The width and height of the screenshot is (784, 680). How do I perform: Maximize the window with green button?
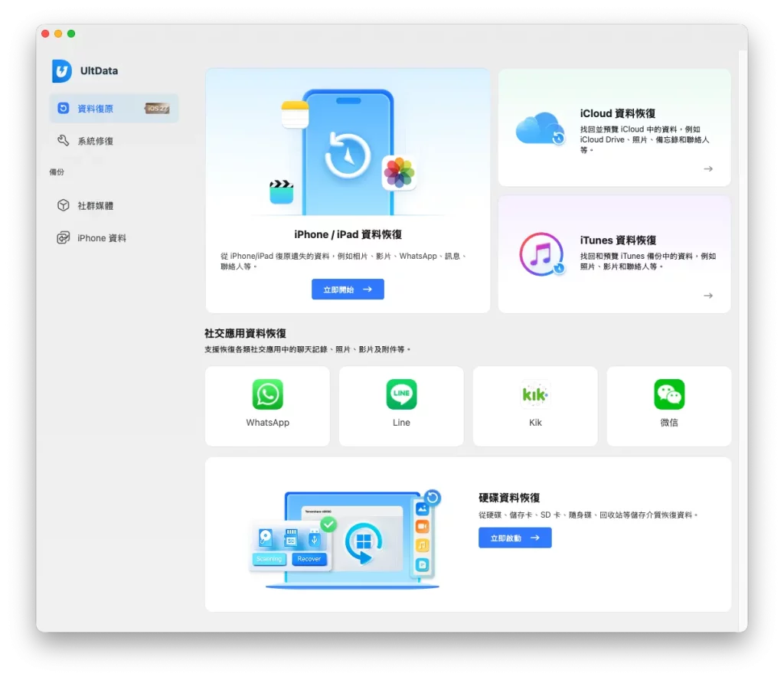[x=71, y=34]
